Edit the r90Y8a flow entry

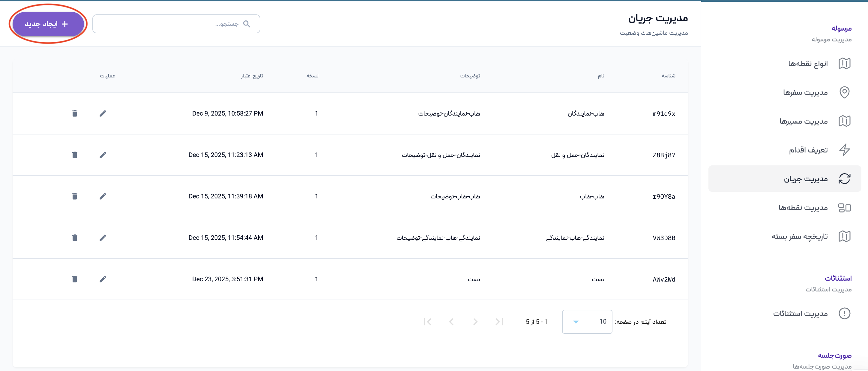103,196
